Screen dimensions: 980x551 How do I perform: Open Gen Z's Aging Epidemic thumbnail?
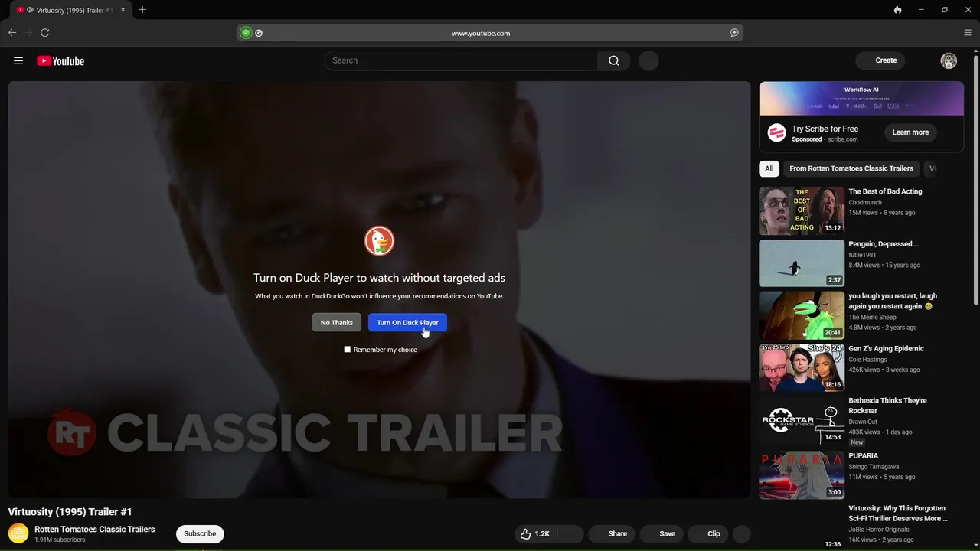(x=802, y=367)
